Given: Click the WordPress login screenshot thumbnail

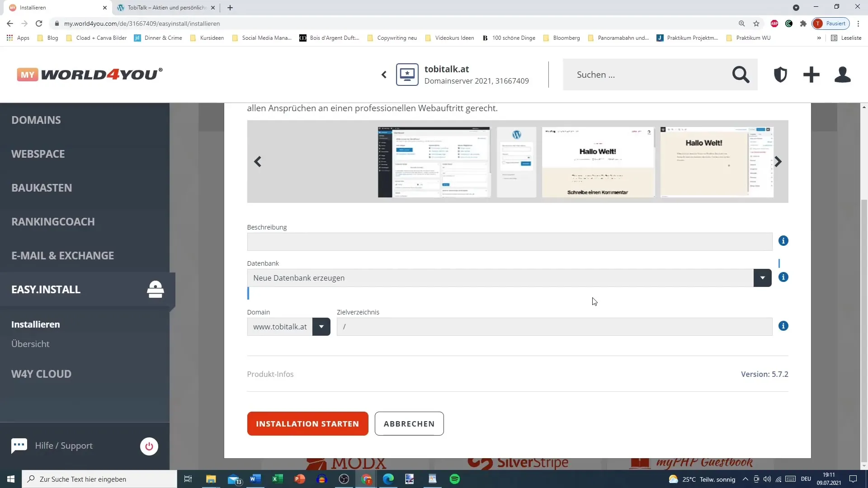Looking at the screenshot, I should [x=516, y=162].
